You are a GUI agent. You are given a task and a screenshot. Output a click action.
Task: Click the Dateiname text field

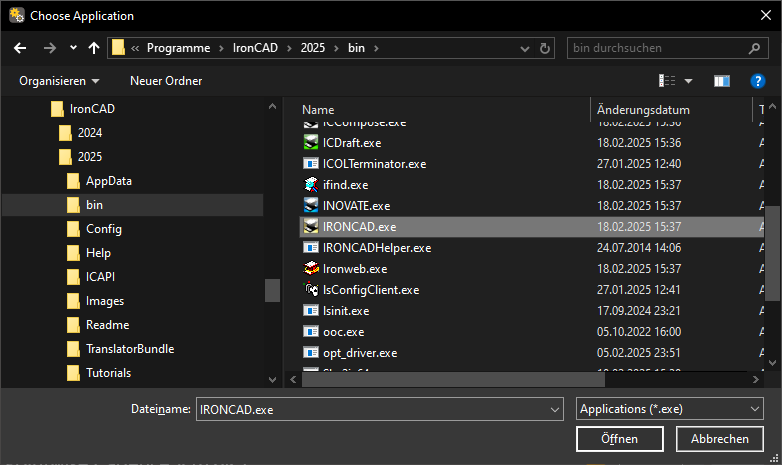point(372,410)
